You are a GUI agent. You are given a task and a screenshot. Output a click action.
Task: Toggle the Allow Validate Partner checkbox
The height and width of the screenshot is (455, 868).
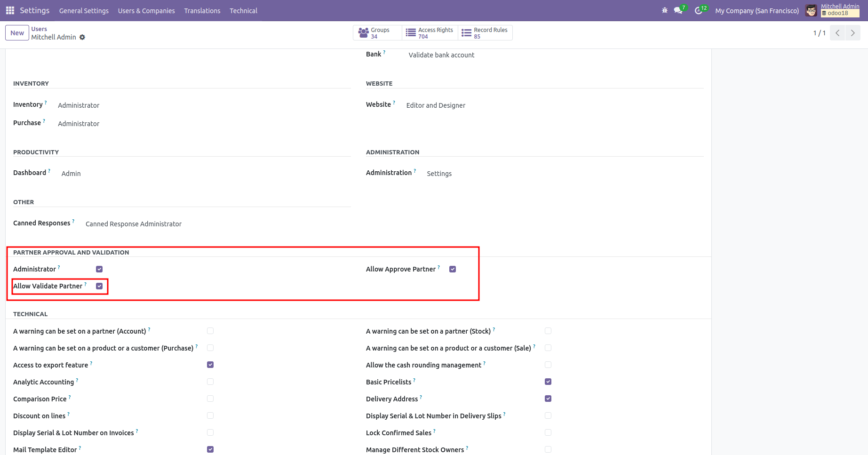pos(99,286)
